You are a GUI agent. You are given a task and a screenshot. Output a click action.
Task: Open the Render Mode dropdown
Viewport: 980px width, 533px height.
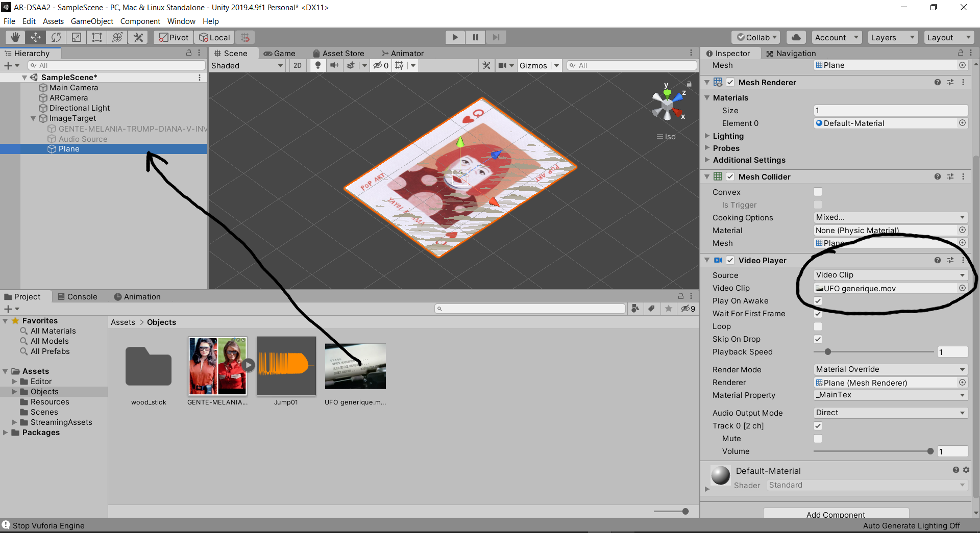tap(891, 369)
